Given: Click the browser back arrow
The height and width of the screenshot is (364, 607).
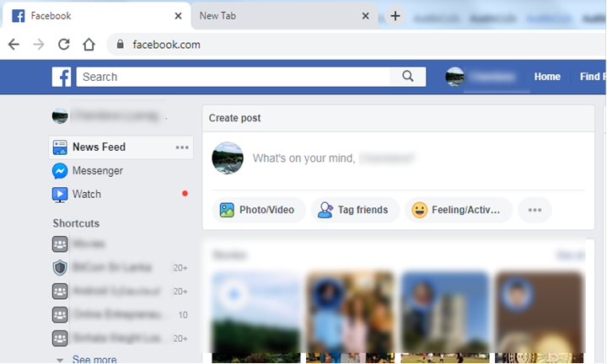Looking at the screenshot, I should 13,45.
